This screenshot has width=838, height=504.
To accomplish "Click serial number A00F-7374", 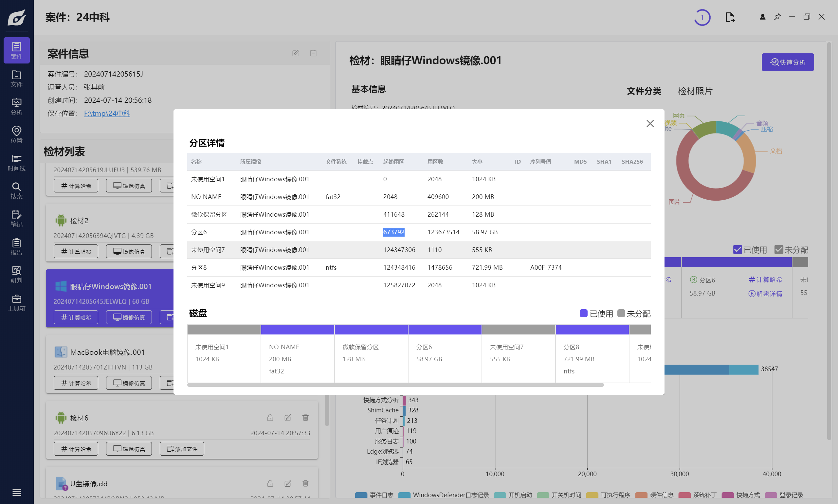I will point(546,268).
